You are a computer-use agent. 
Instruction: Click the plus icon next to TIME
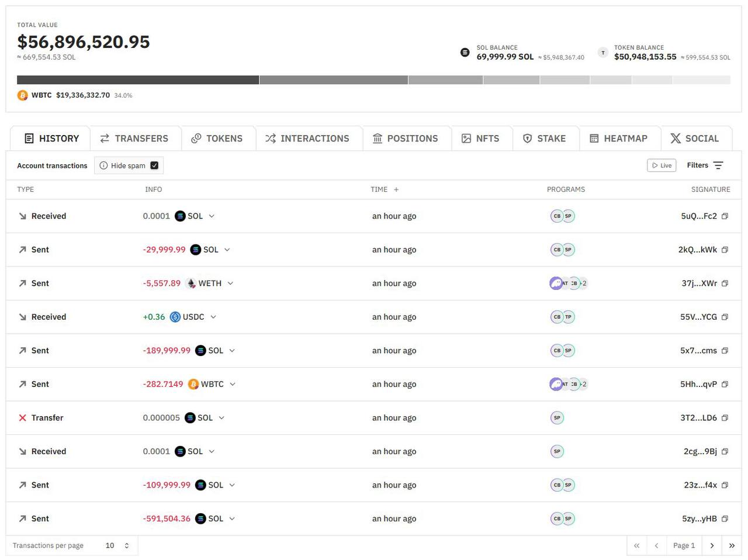[396, 189]
